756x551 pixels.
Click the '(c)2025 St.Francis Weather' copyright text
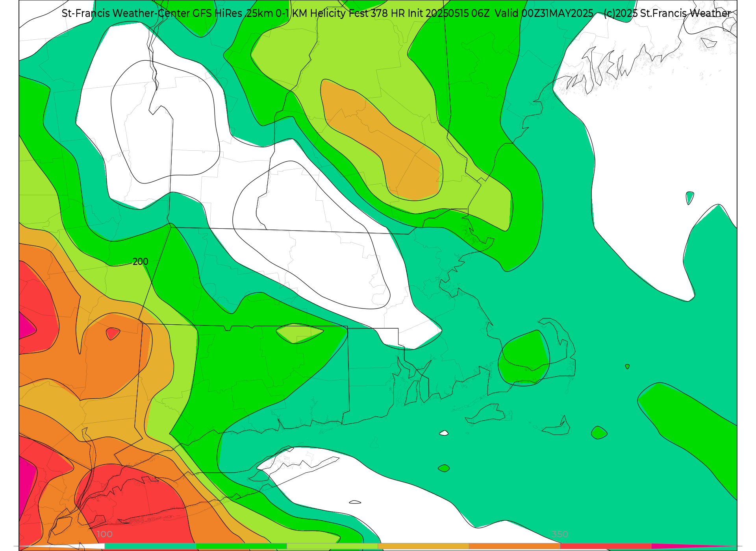coord(667,13)
